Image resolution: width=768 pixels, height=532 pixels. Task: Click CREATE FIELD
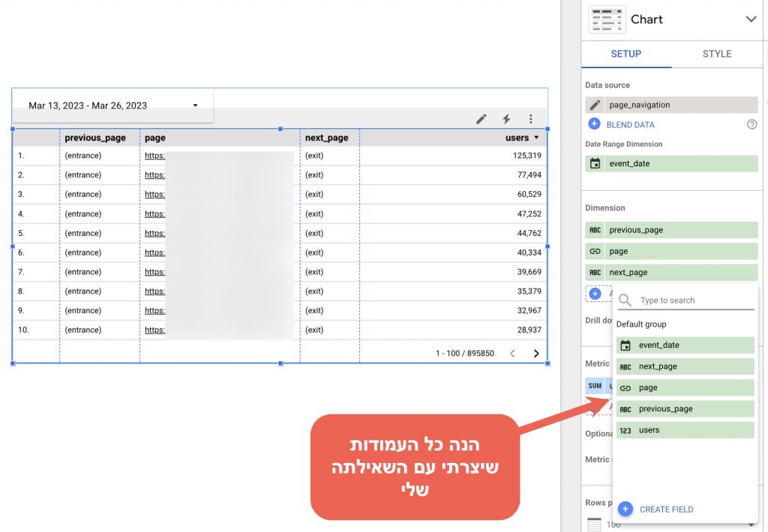(665, 510)
